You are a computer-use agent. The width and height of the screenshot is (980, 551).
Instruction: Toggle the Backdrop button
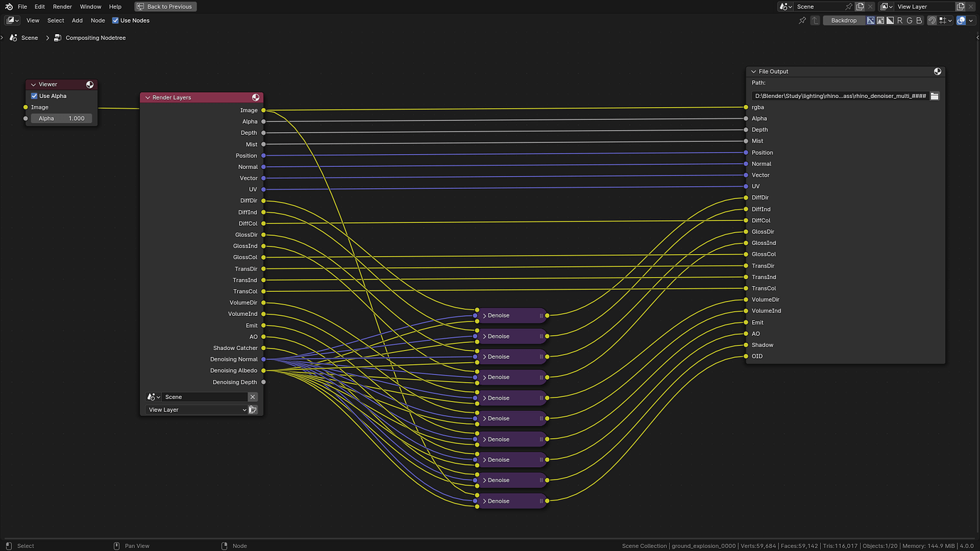[x=844, y=21]
